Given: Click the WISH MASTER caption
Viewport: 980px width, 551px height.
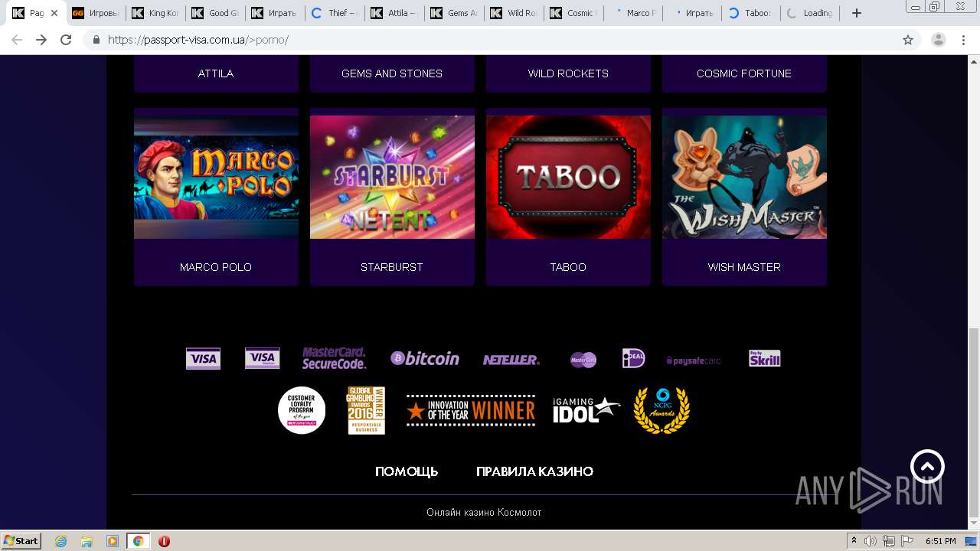Looking at the screenshot, I should pos(744,267).
